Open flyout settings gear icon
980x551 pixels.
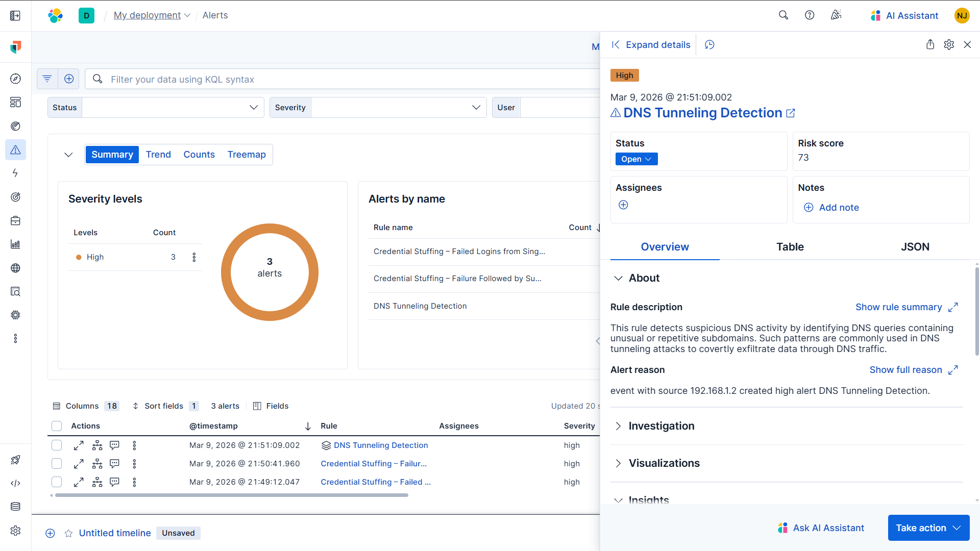tap(949, 45)
